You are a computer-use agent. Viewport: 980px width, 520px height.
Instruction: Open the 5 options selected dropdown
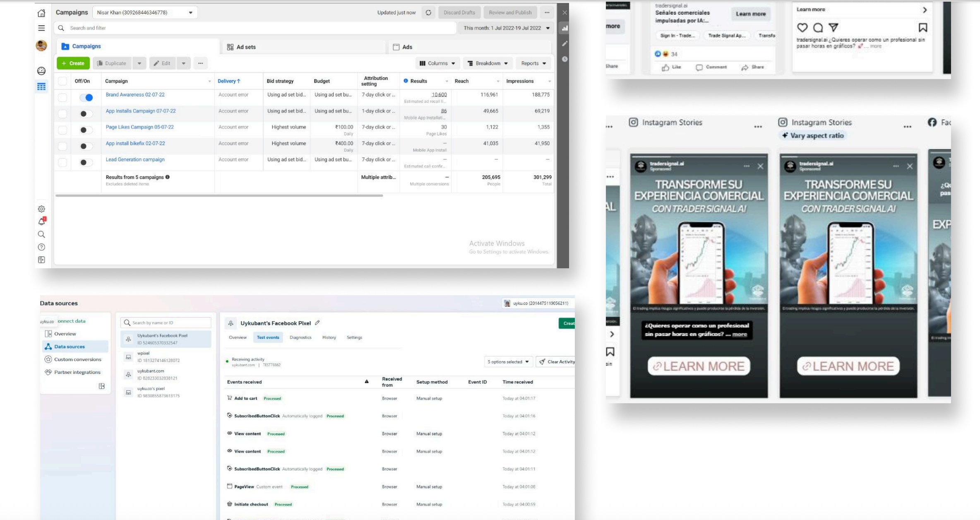tap(508, 362)
